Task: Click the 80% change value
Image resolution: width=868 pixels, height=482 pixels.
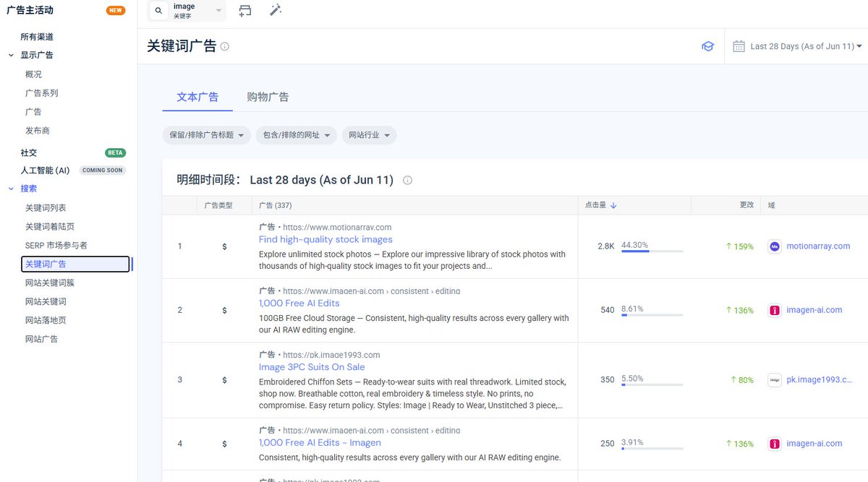Action: pyautogui.click(x=741, y=380)
